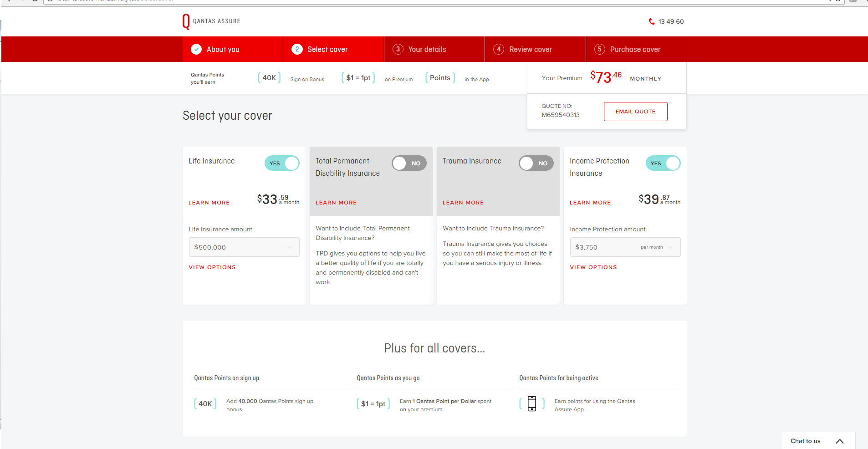Go to the Review cover step
Image resolution: width=868 pixels, height=449 pixels.
pyautogui.click(x=535, y=49)
